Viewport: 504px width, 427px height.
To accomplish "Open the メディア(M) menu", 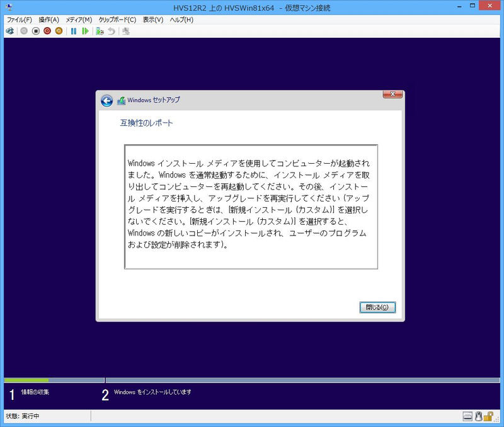I will pyautogui.click(x=79, y=20).
